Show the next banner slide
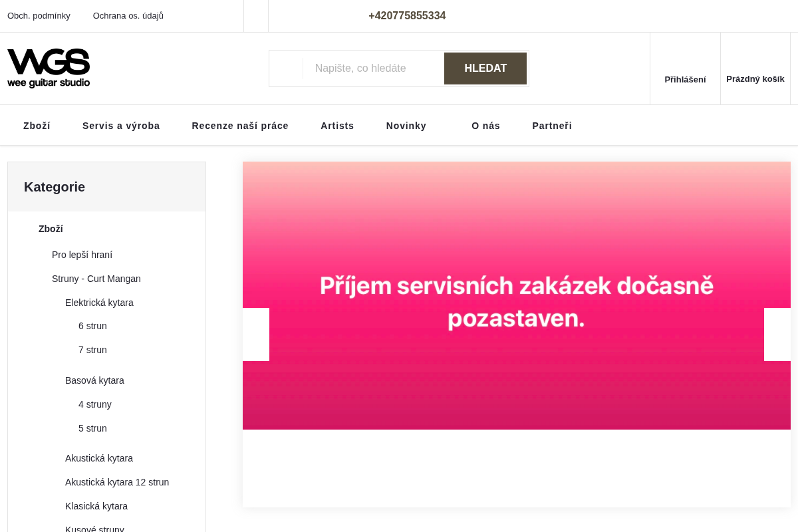Viewport: 798px width, 532px height. [777, 334]
